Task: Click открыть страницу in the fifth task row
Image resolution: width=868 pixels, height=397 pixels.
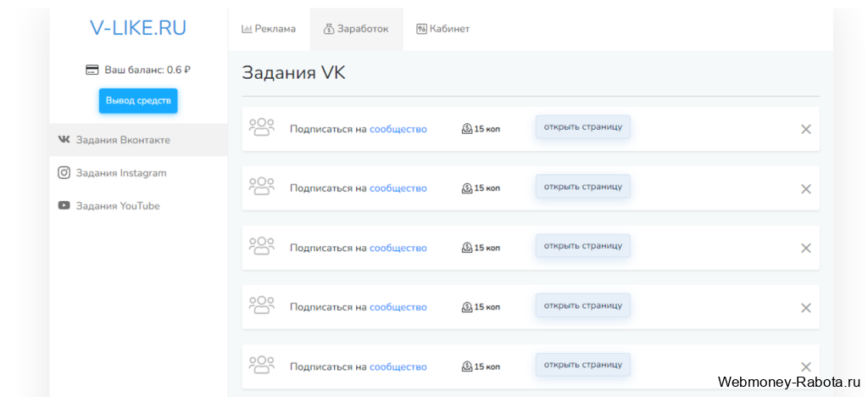Action: pos(583,365)
